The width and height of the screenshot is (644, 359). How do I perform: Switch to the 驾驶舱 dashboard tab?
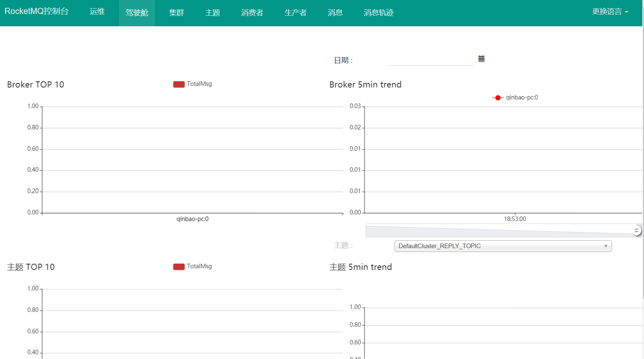click(x=137, y=13)
